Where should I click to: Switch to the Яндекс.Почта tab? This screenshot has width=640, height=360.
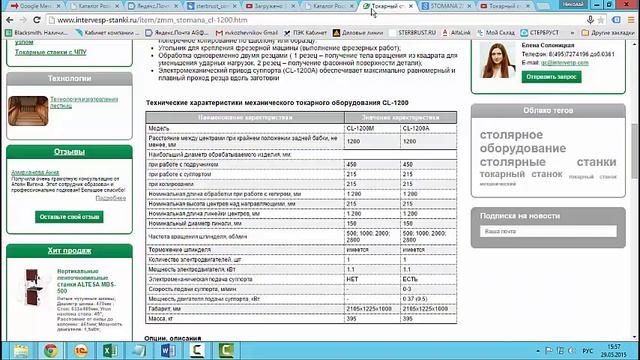coord(153,6)
